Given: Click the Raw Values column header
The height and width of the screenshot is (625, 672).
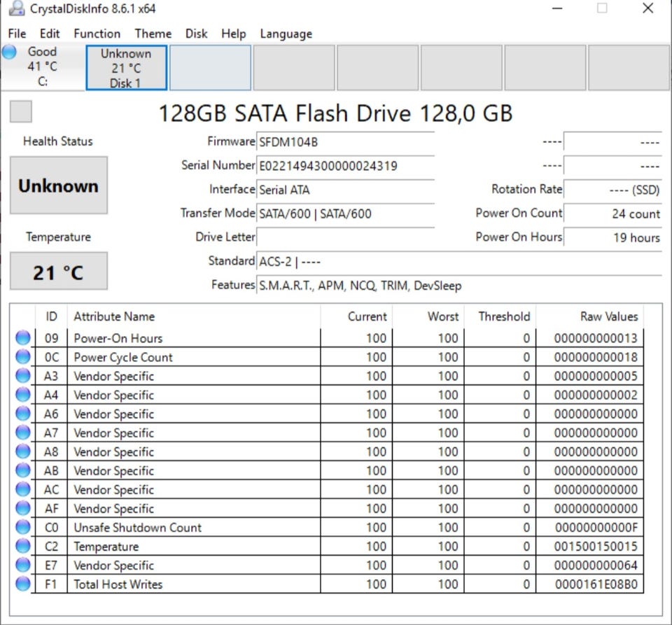Looking at the screenshot, I should tap(609, 316).
